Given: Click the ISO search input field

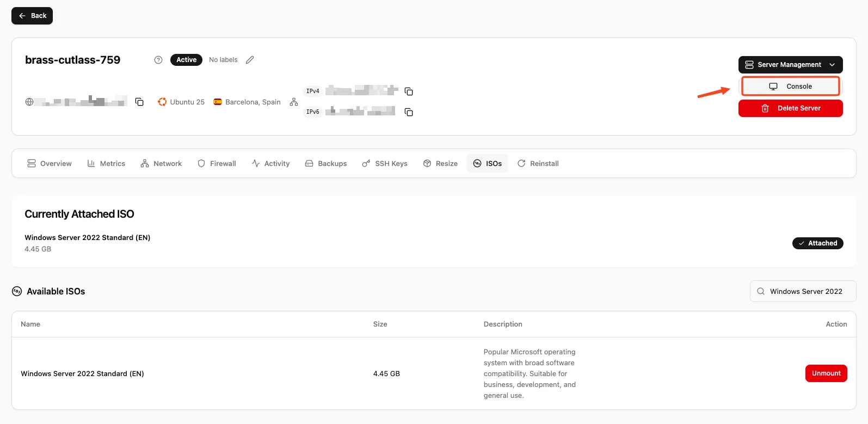Looking at the screenshot, I should (x=803, y=291).
